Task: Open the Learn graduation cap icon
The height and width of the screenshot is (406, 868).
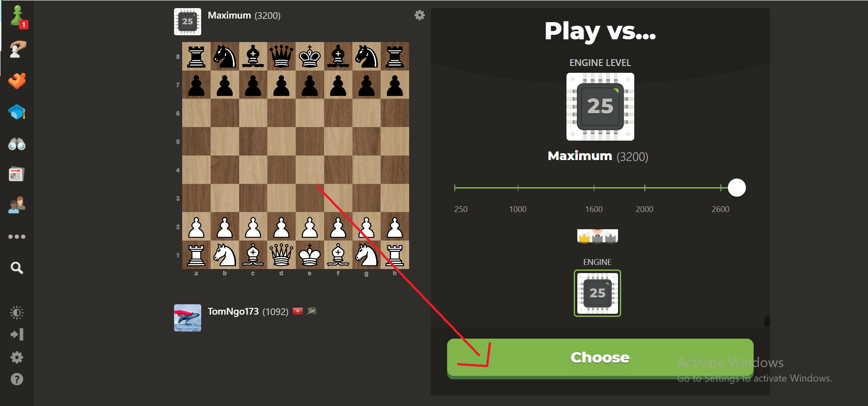Action: coord(17,112)
